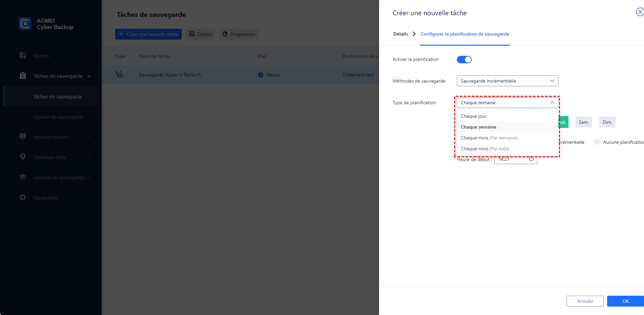Click the Annuler button
644x315 pixels.
tap(585, 301)
